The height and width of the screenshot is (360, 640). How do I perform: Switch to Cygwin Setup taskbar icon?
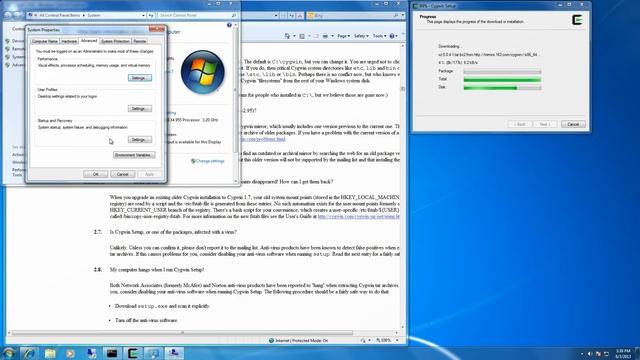pyautogui.click(x=133, y=353)
